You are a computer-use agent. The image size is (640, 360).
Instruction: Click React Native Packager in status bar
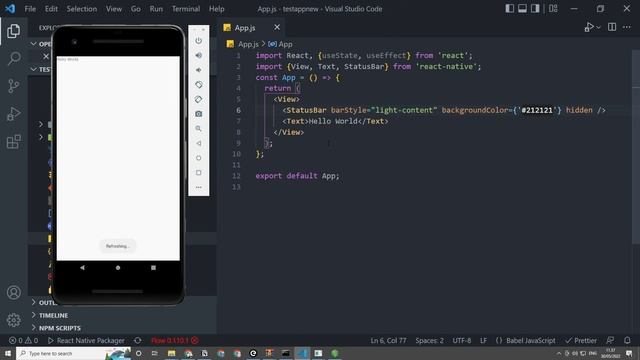[x=86, y=340]
